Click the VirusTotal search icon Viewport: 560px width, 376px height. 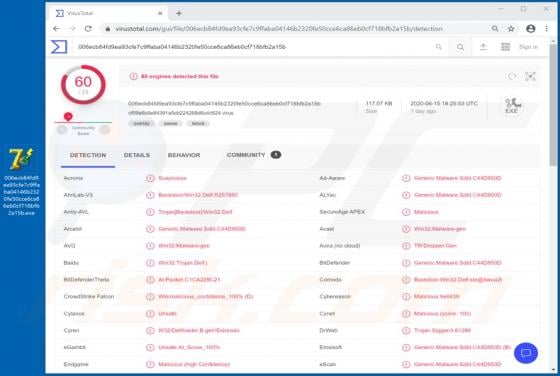click(x=460, y=47)
